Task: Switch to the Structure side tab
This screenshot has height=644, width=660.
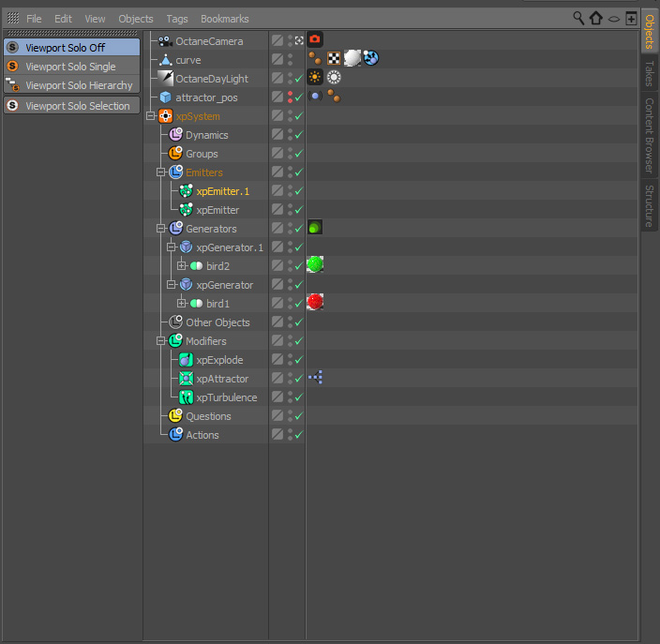Action: tap(650, 206)
